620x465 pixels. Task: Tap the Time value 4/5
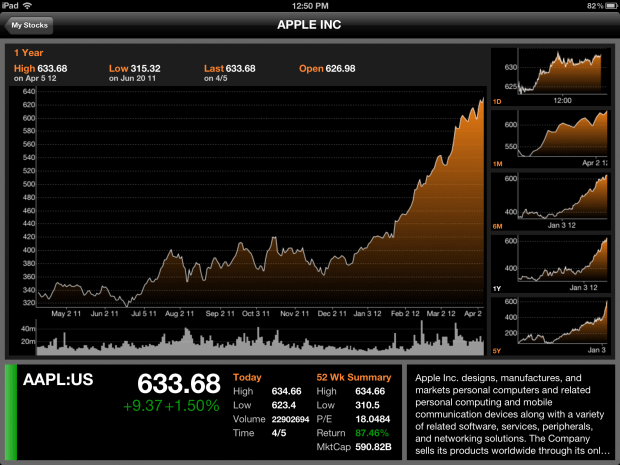coord(279,433)
